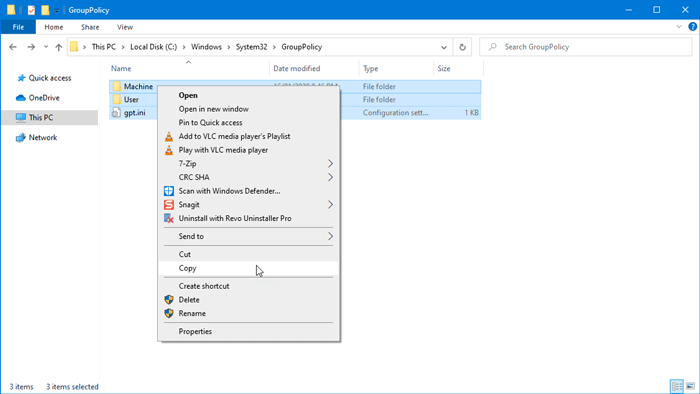Open the recent locations dropdown arrow
The image size is (700, 394).
(x=46, y=47)
